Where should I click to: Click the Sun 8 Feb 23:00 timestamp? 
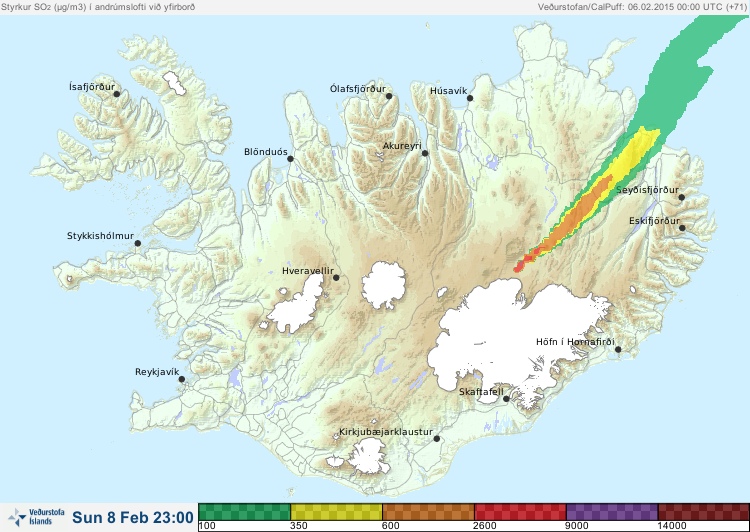[x=133, y=517]
